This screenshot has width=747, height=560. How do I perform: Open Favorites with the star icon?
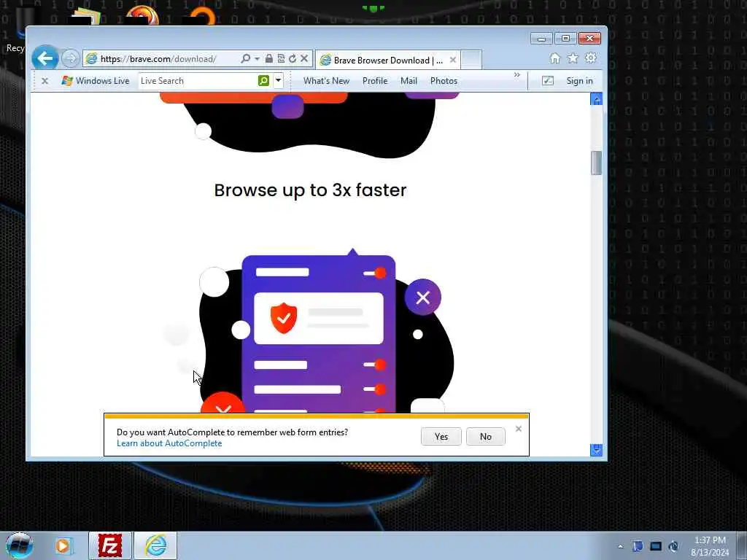[x=573, y=58]
